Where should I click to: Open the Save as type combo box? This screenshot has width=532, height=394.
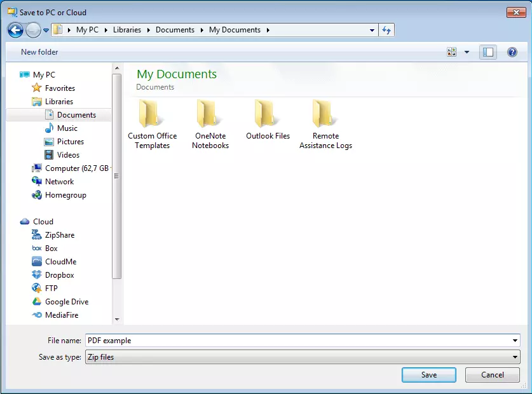(303, 357)
